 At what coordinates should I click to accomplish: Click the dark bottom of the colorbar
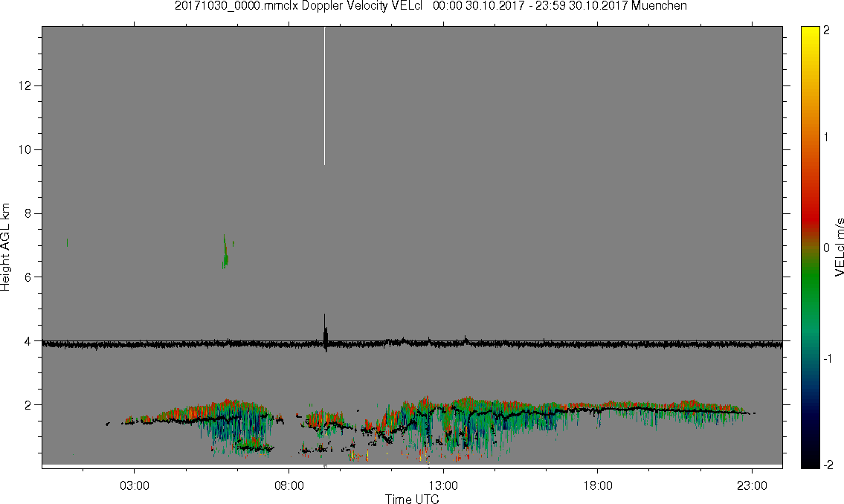click(x=810, y=457)
